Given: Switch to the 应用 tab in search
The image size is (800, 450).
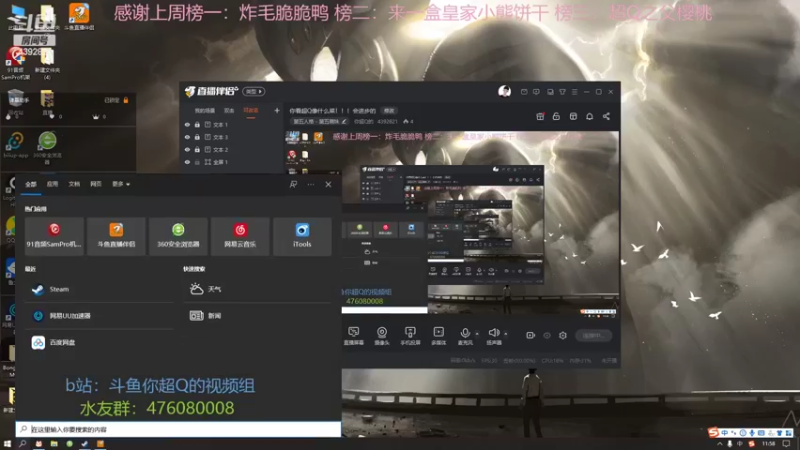Looking at the screenshot, I should [x=53, y=184].
